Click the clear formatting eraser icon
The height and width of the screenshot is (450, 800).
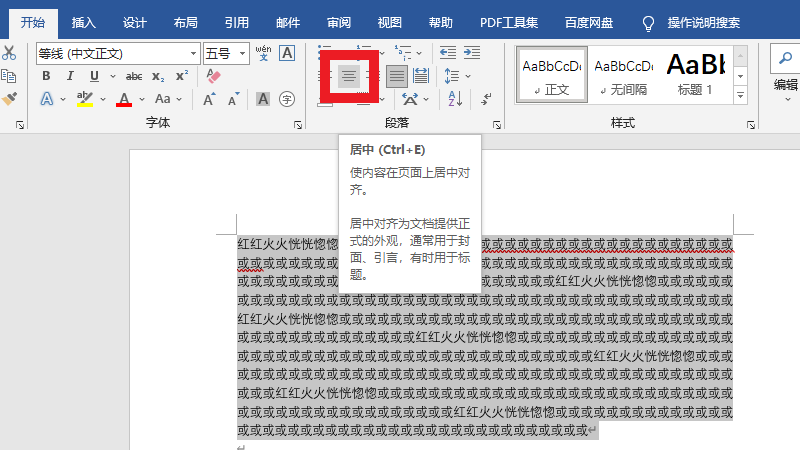point(211,76)
